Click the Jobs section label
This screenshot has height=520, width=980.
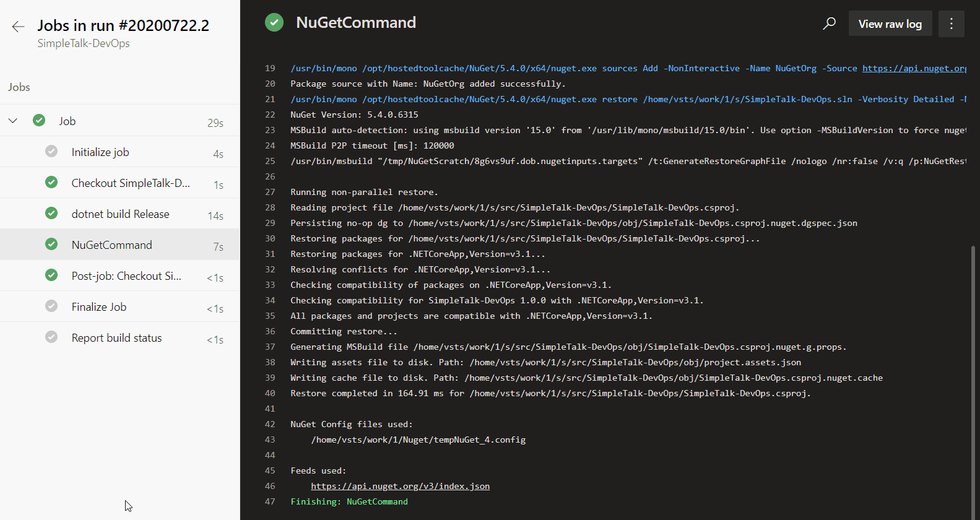[19, 87]
